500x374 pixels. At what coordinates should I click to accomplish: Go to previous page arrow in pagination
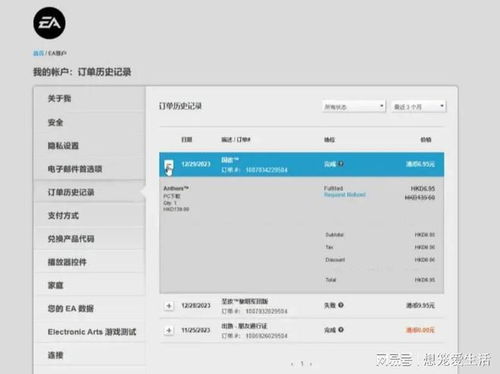click(292, 364)
